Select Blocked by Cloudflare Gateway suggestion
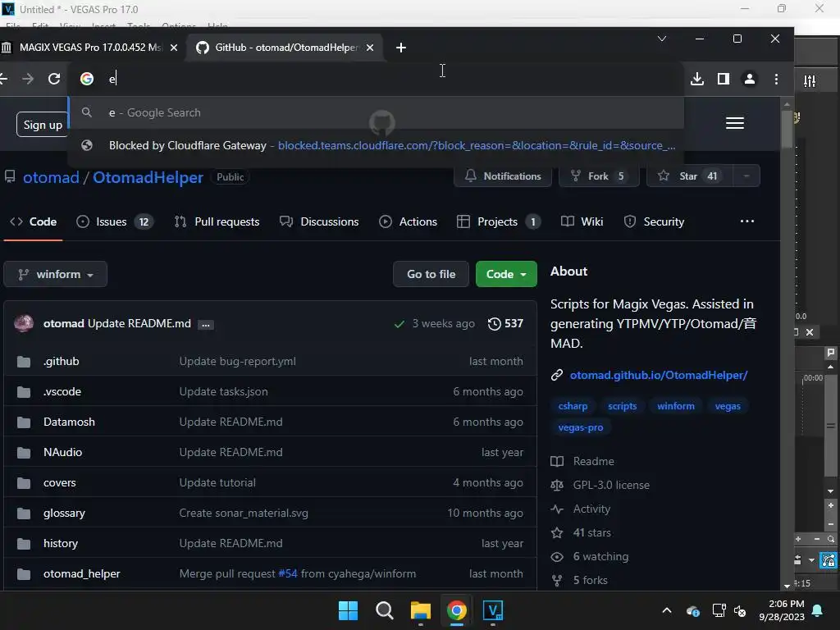The image size is (840, 630). [376, 145]
